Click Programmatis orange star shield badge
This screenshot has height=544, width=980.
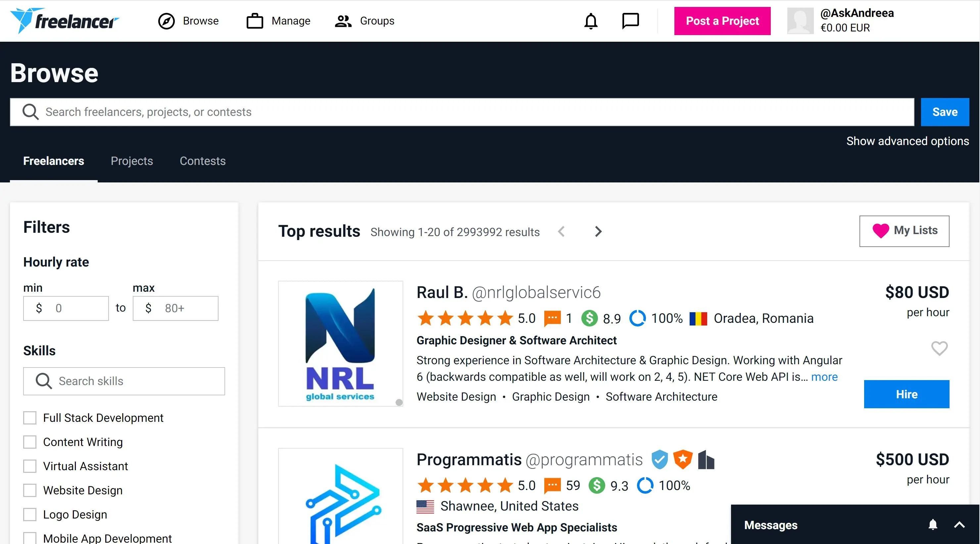tap(682, 460)
